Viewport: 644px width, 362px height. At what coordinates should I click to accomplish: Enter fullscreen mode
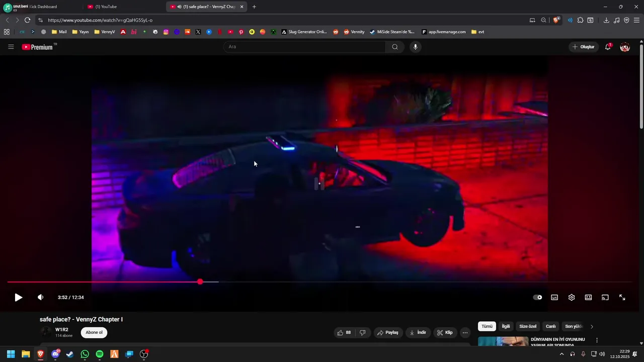click(x=622, y=297)
